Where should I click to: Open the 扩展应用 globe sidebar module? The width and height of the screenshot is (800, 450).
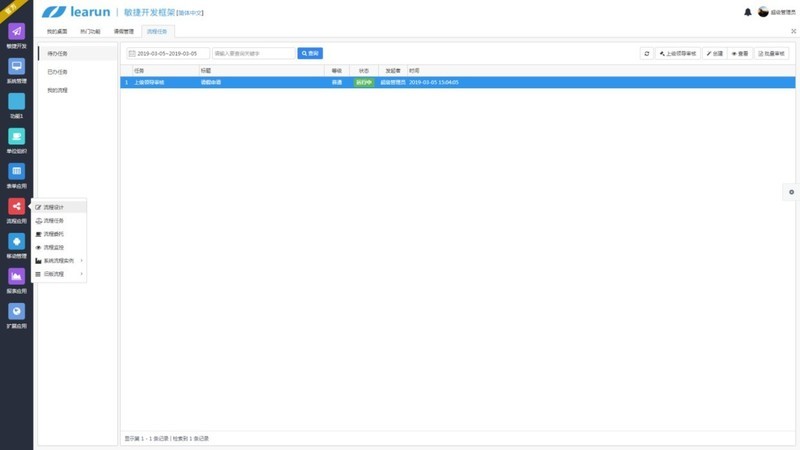click(16, 311)
